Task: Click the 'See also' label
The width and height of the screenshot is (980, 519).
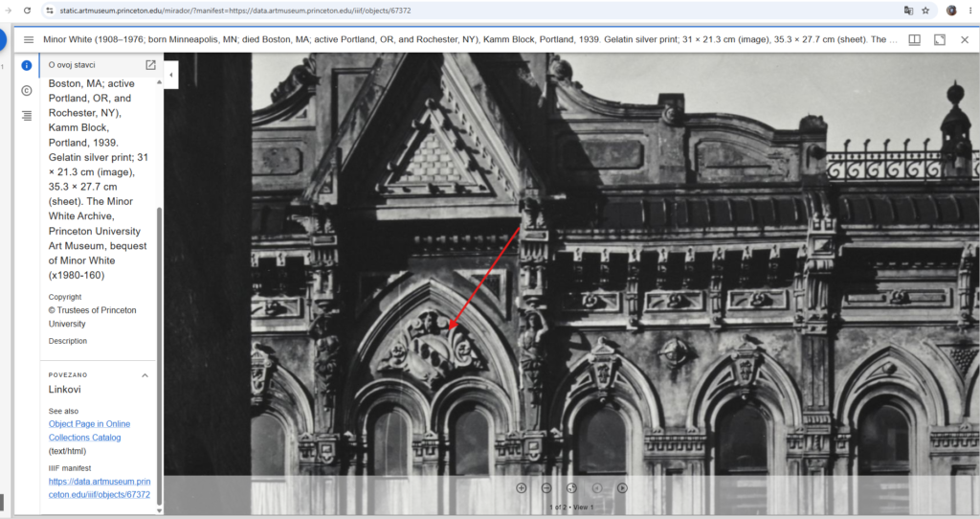Action: click(x=64, y=412)
